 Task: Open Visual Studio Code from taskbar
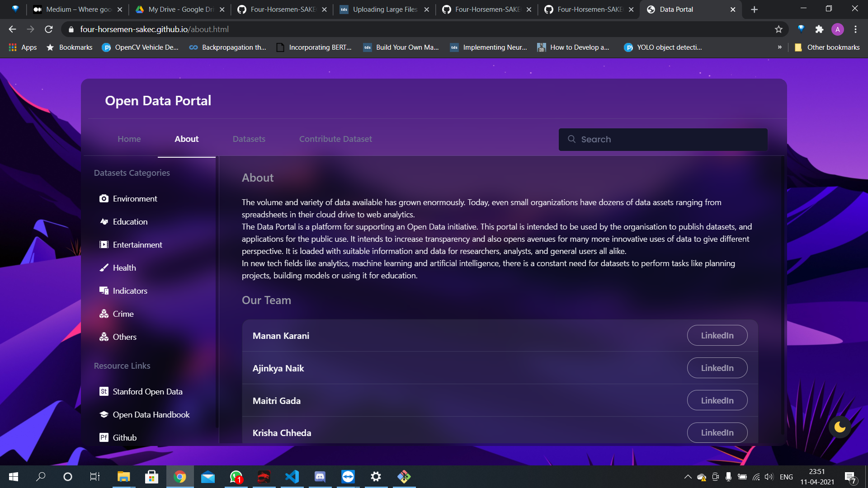point(292,477)
